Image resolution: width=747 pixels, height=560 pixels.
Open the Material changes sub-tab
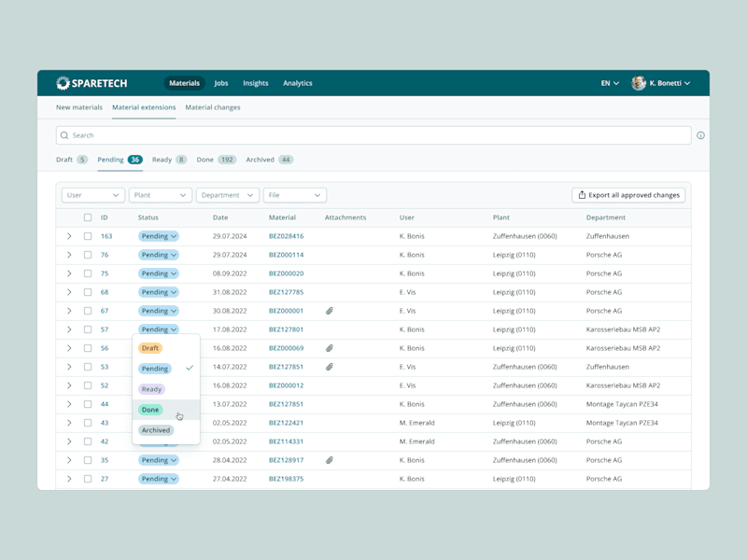coord(213,107)
